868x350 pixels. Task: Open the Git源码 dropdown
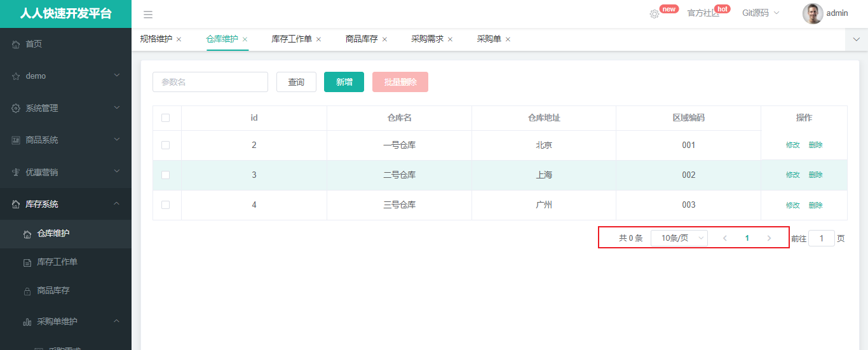click(761, 13)
